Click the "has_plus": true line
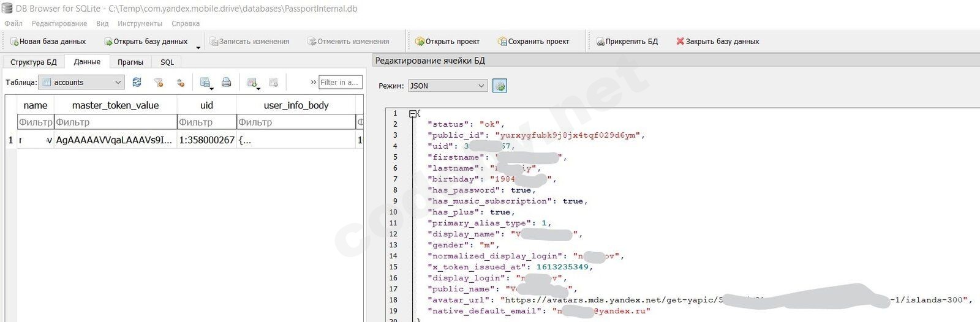This screenshot has width=980, height=322. (x=471, y=212)
